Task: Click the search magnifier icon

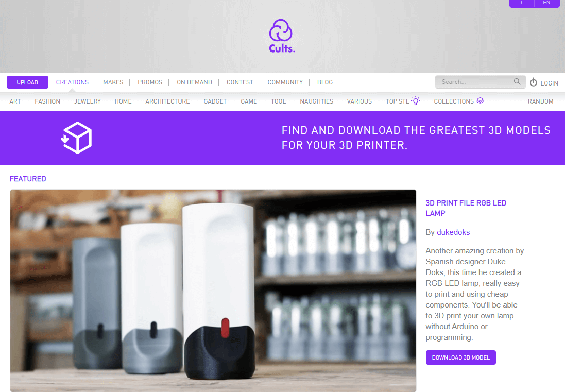Action: click(517, 82)
